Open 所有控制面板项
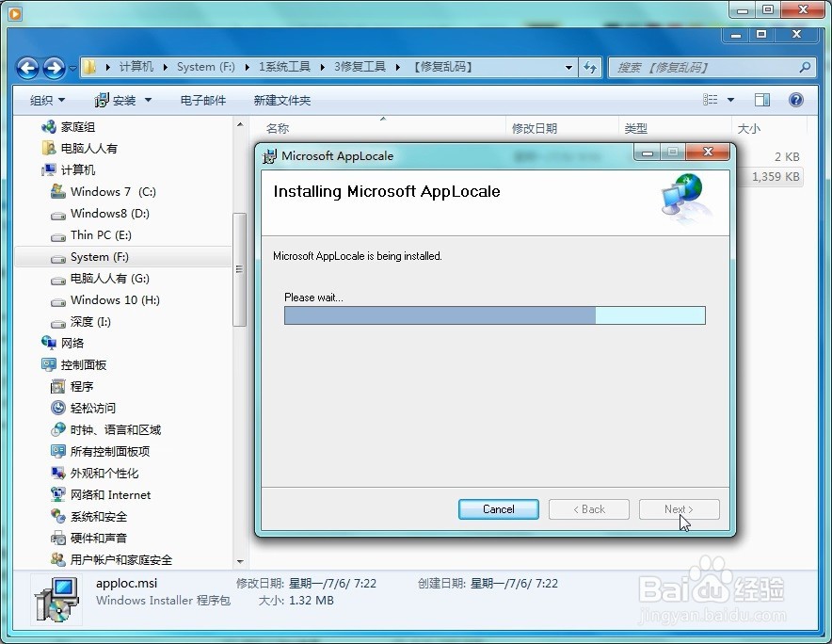Screen dimensions: 832x644 (x=101, y=451)
